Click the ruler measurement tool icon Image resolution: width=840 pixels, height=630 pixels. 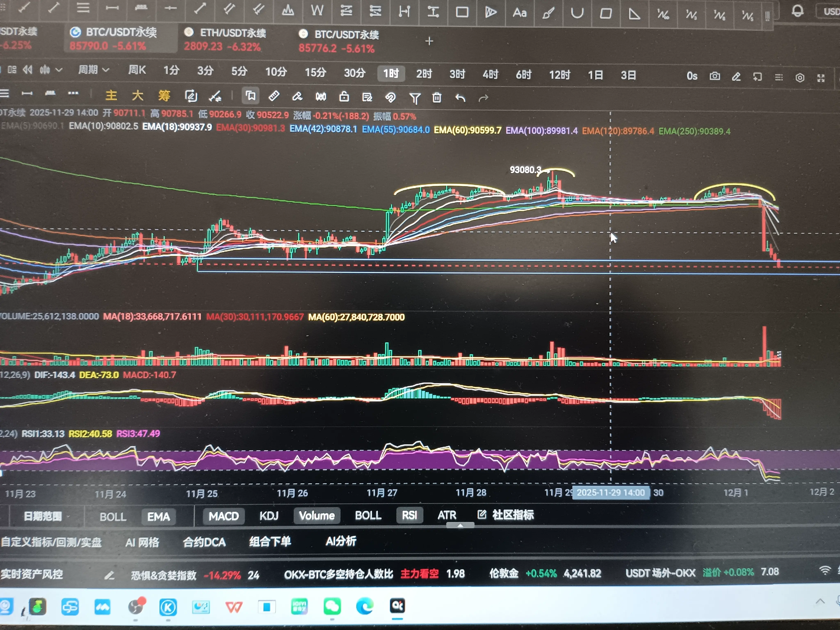(x=274, y=96)
